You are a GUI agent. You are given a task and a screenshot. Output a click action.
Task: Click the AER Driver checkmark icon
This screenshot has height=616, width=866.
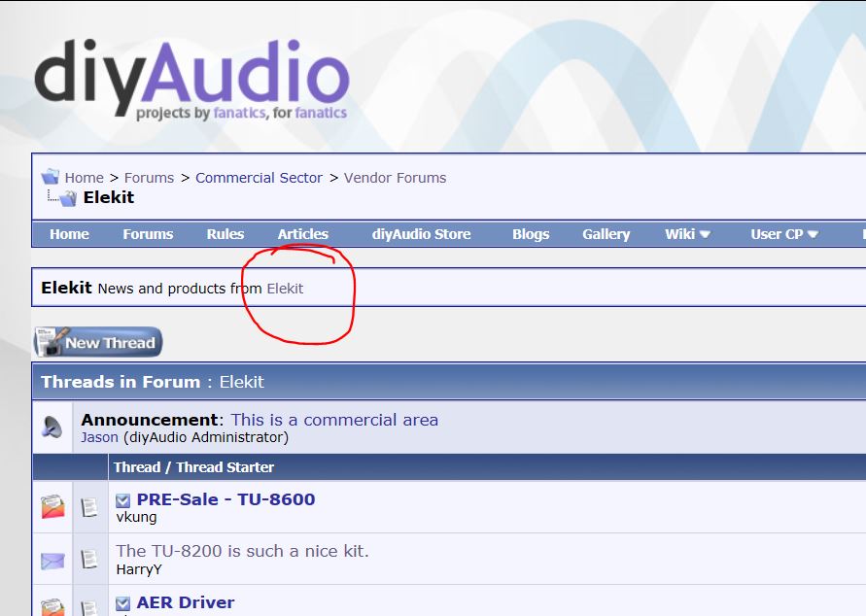coord(123,603)
